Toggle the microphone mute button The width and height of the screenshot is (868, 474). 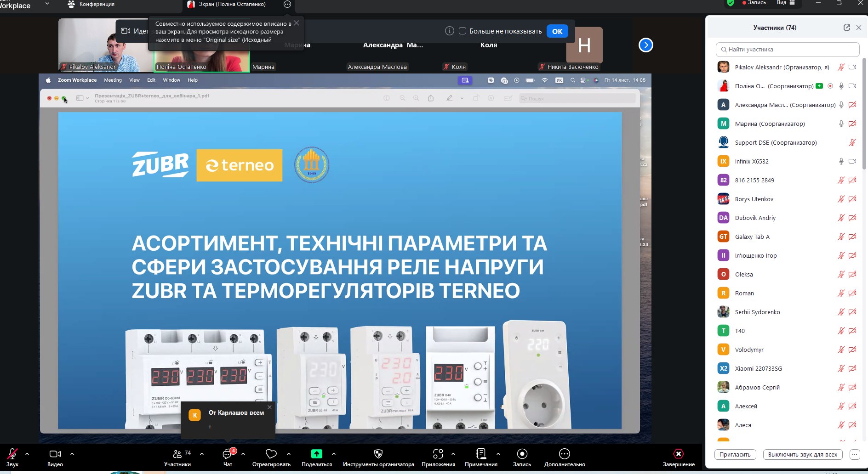click(12, 454)
